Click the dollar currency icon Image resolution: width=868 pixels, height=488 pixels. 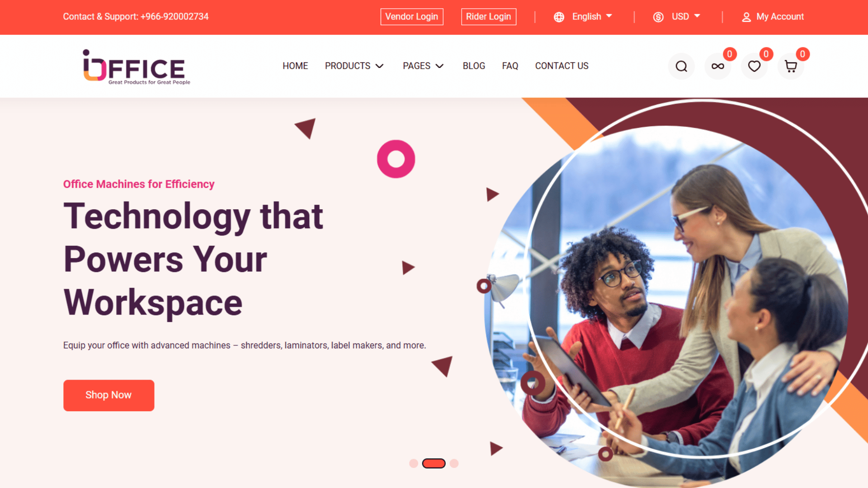click(658, 17)
